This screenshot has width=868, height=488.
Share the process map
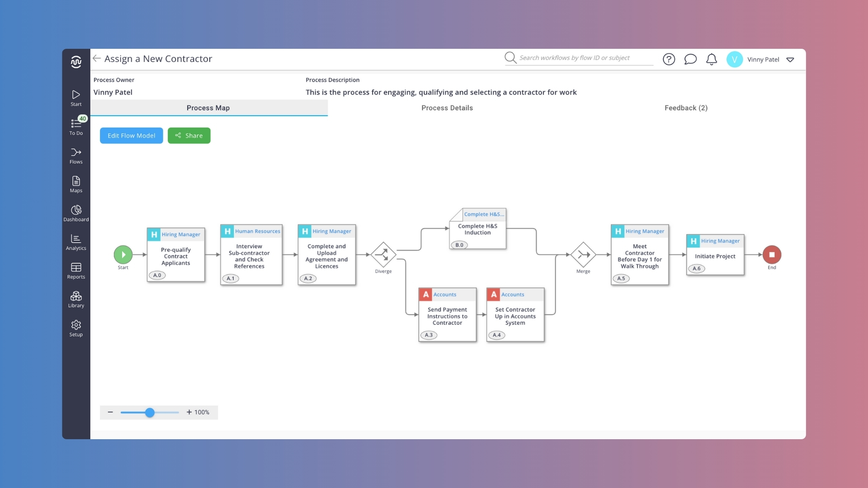189,135
